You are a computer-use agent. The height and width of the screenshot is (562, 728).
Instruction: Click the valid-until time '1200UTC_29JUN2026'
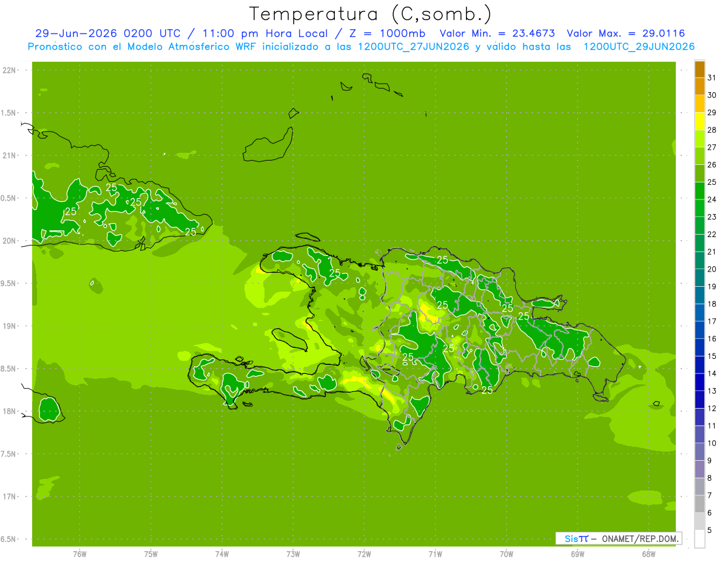(x=639, y=47)
